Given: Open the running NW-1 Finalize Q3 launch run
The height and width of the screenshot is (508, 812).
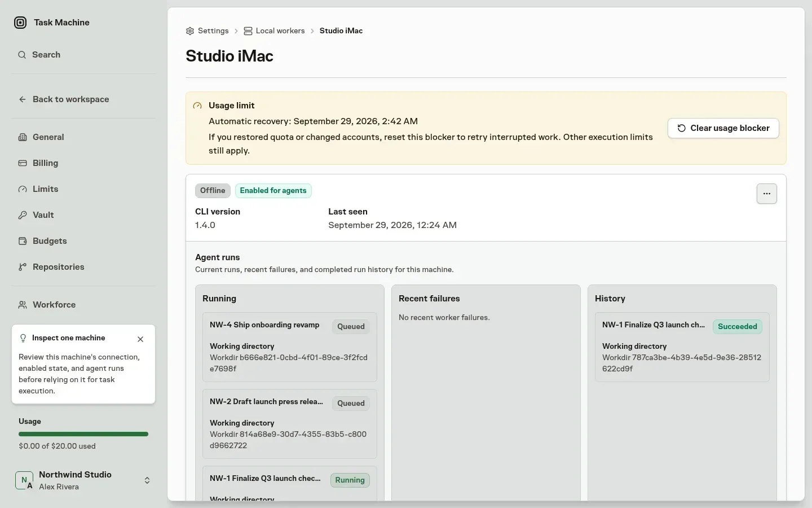Looking at the screenshot, I should (x=290, y=484).
